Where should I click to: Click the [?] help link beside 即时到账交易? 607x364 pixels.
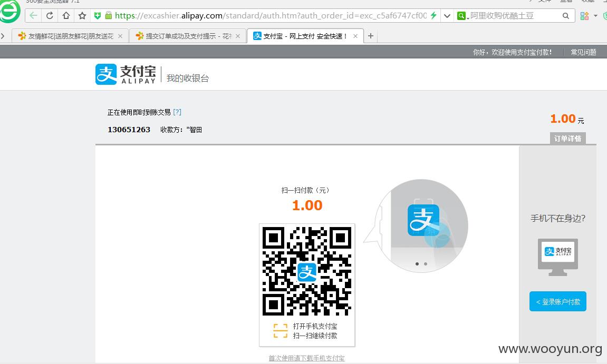pos(177,112)
